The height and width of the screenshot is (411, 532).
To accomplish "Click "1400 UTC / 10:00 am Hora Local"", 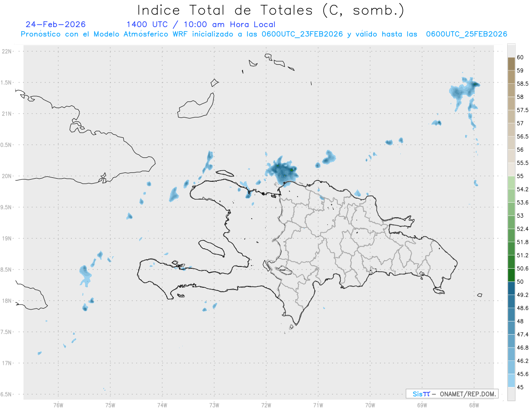I will [201, 24].
